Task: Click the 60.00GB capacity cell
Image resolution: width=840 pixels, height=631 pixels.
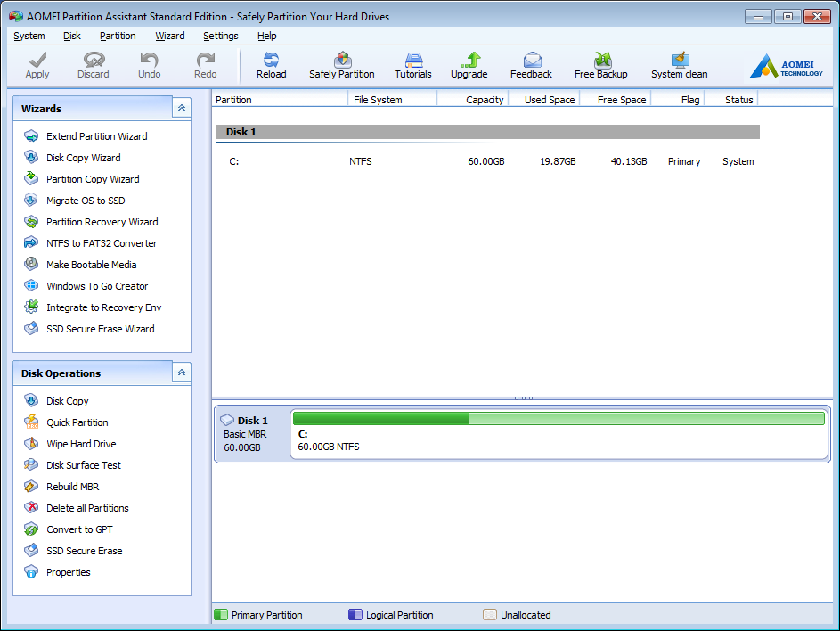Action: 485,161
